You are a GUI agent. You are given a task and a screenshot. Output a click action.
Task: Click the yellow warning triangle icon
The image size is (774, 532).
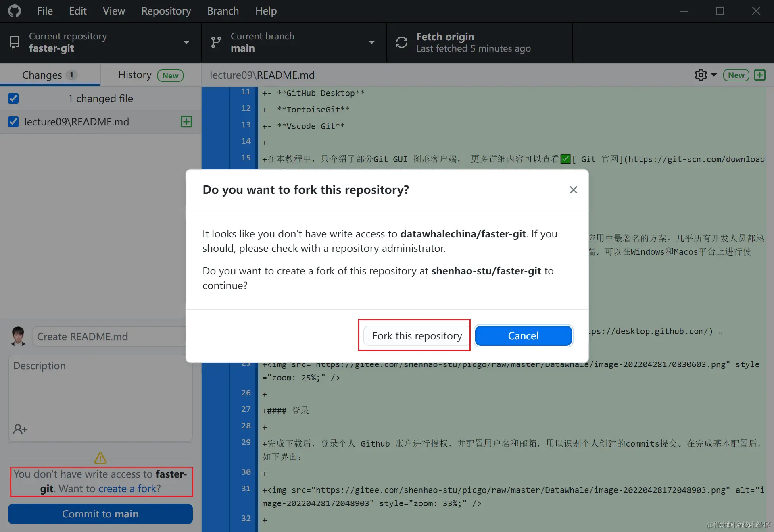(100, 458)
